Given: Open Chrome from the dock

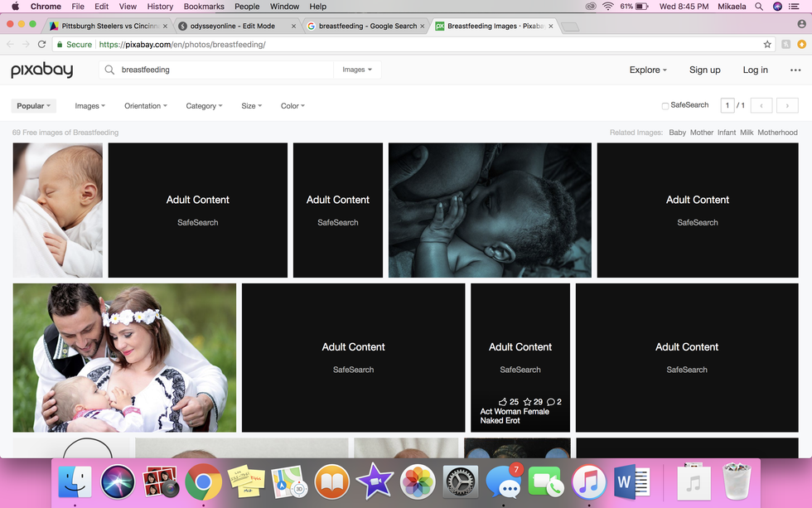Looking at the screenshot, I should [203, 482].
